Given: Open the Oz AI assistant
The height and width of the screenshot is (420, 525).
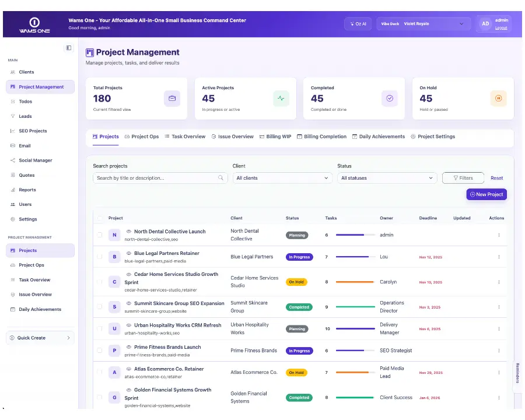Looking at the screenshot, I should 358,24.
